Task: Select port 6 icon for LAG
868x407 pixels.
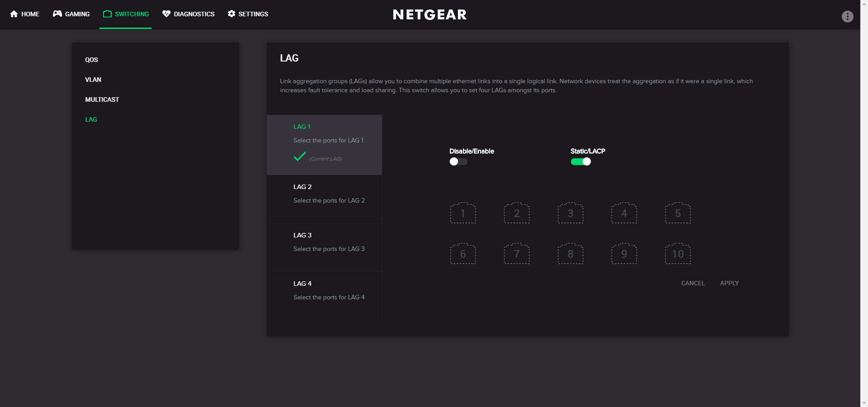Action: click(463, 253)
